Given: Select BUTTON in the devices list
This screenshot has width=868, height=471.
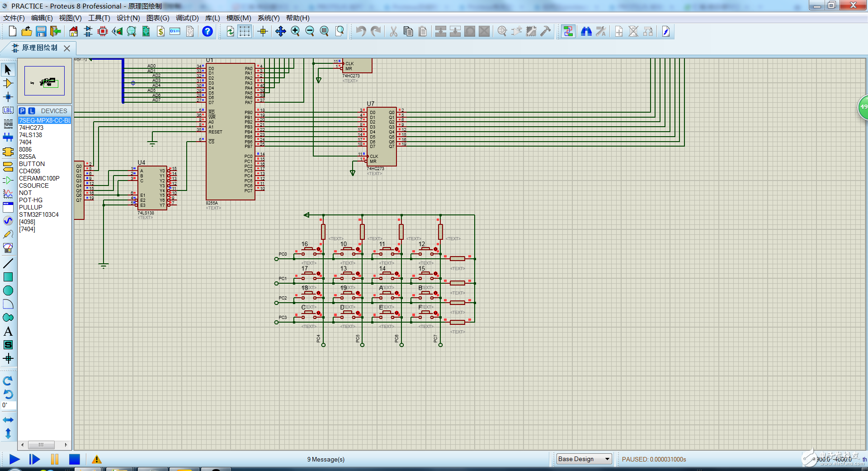Looking at the screenshot, I should click(x=32, y=164).
